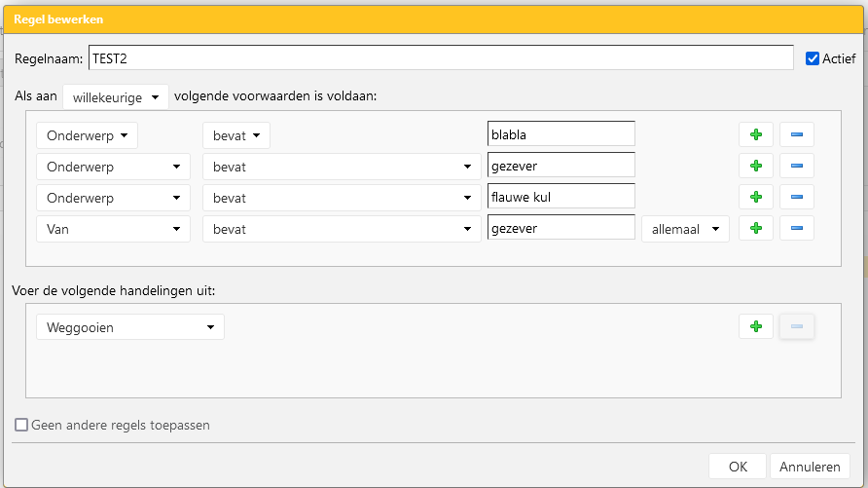Uncheck the Actief checkbox

point(813,58)
